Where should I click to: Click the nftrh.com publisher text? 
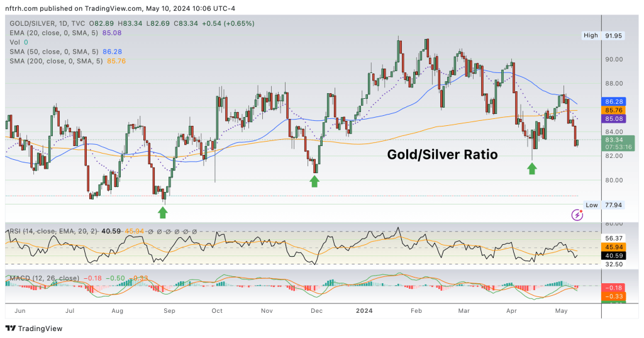(x=25, y=9)
